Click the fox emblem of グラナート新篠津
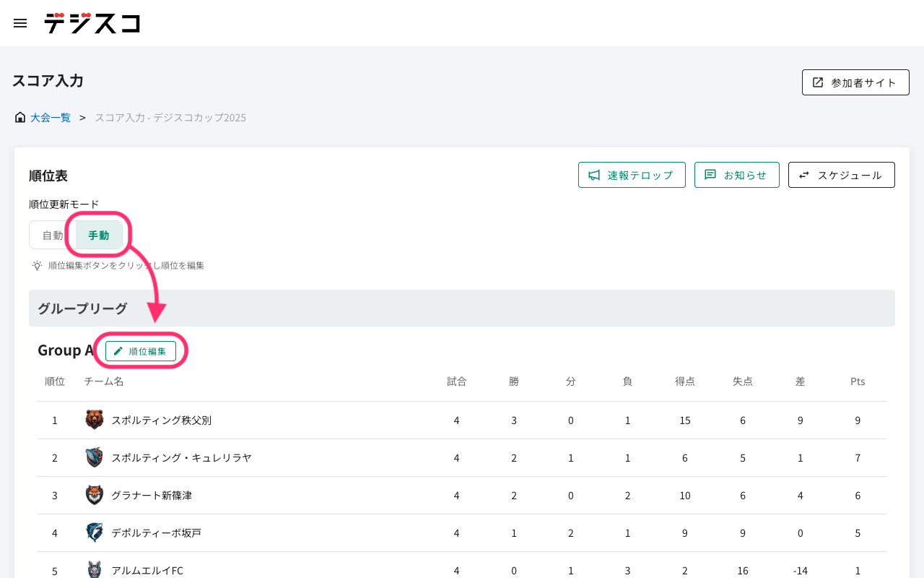The image size is (924, 578). [95, 495]
